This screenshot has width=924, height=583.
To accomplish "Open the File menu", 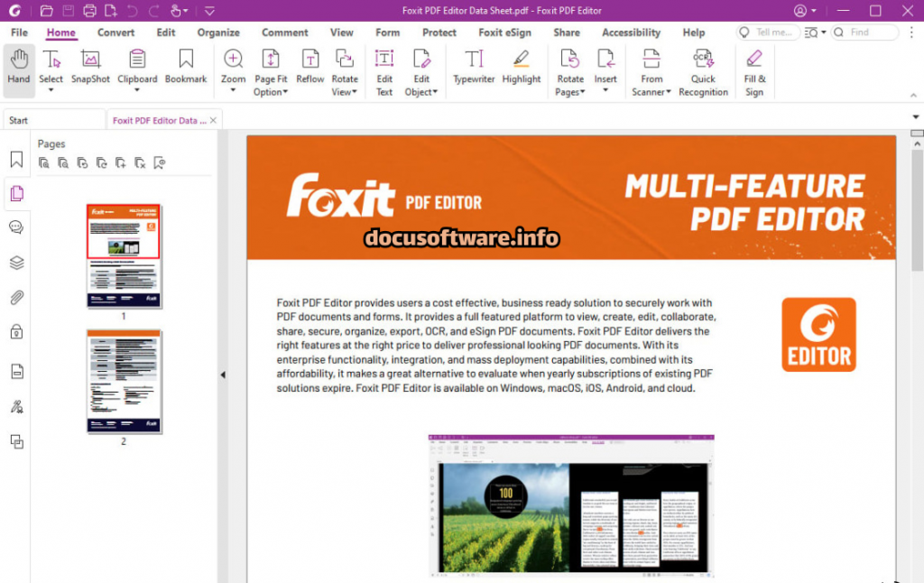I will [x=19, y=32].
